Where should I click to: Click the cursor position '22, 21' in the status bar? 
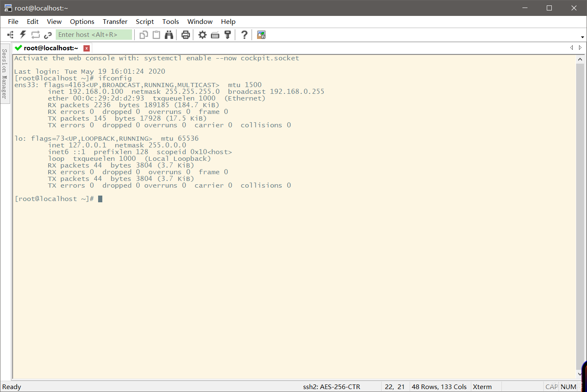coord(395,387)
